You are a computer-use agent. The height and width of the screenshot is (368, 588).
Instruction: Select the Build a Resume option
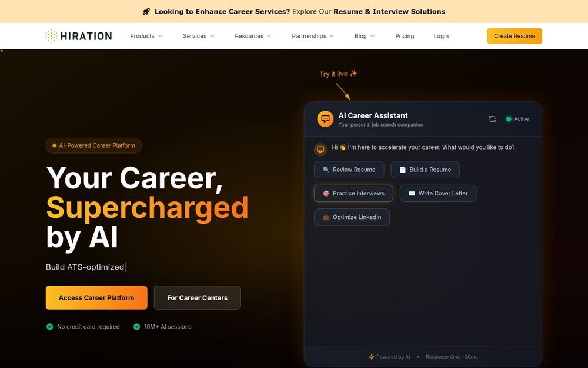tap(425, 170)
